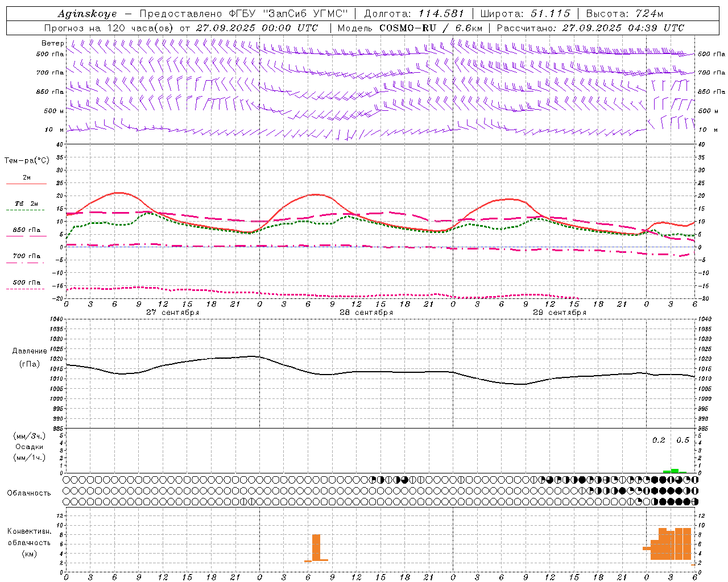The width and height of the screenshot is (728, 582).
Task: Click the green precipitation bar under 0.5
Action: click(x=675, y=471)
